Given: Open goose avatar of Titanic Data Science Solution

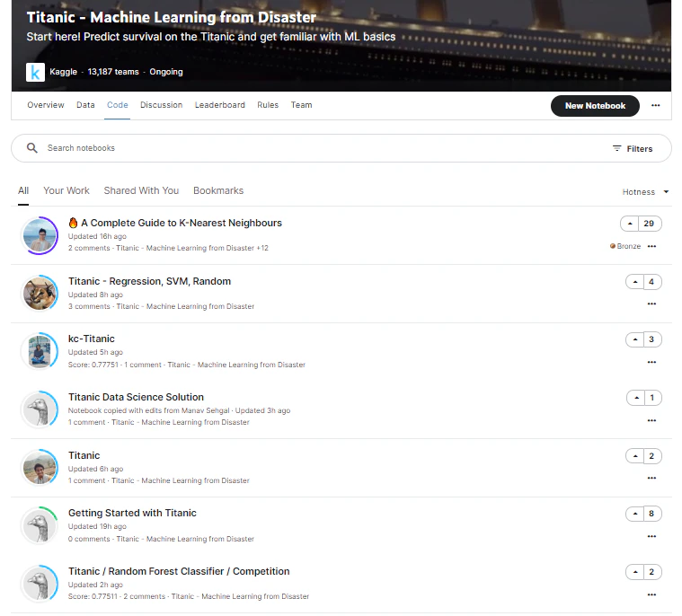Looking at the screenshot, I should pos(40,409).
